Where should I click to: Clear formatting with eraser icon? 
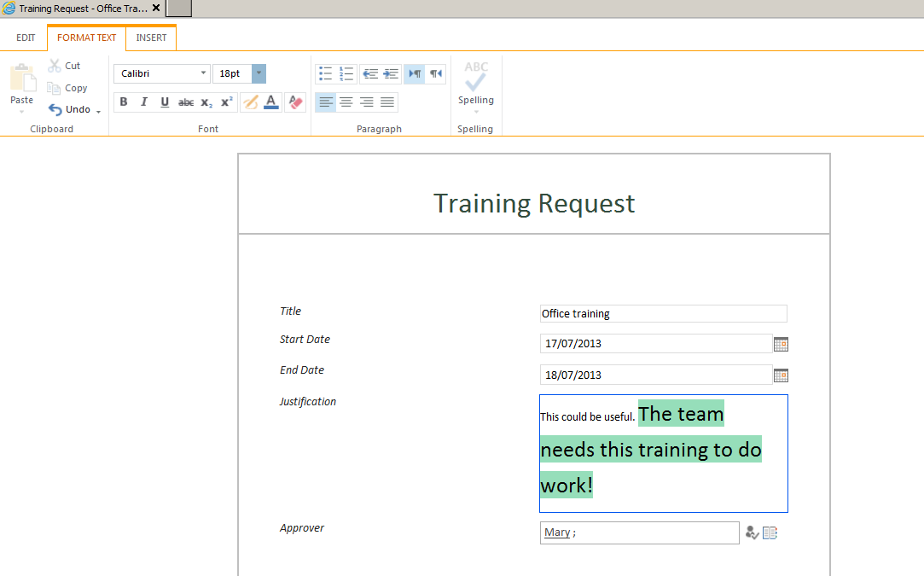295,102
